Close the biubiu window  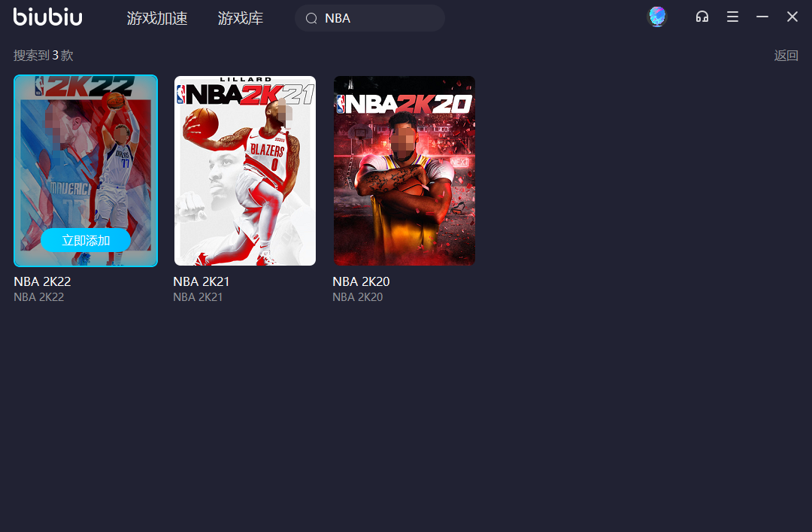click(792, 17)
